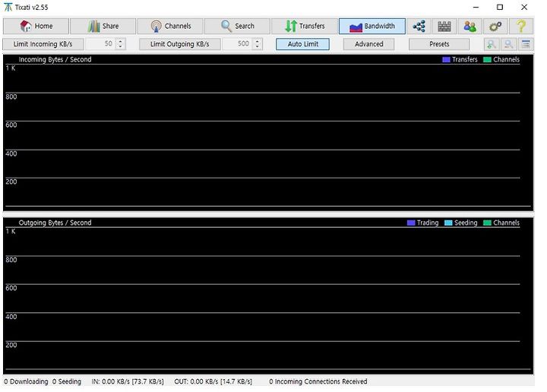Click the graph zoom-in magnifier icon
The image size is (547, 392).
[492, 44]
